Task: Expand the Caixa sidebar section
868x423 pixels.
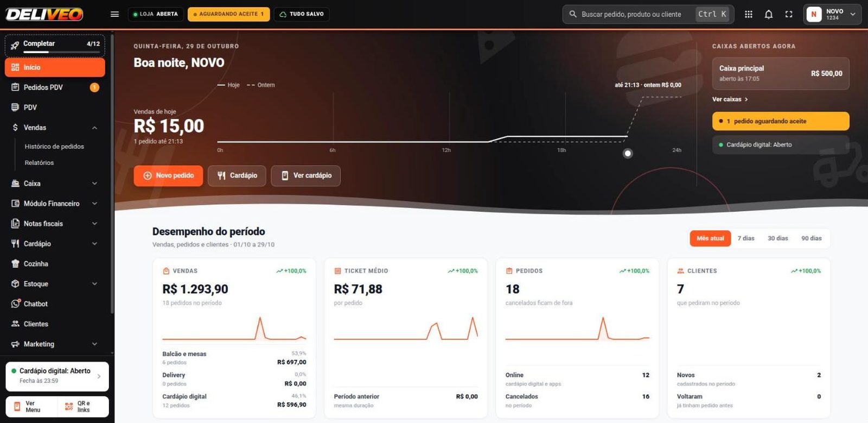Action: click(x=55, y=183)
